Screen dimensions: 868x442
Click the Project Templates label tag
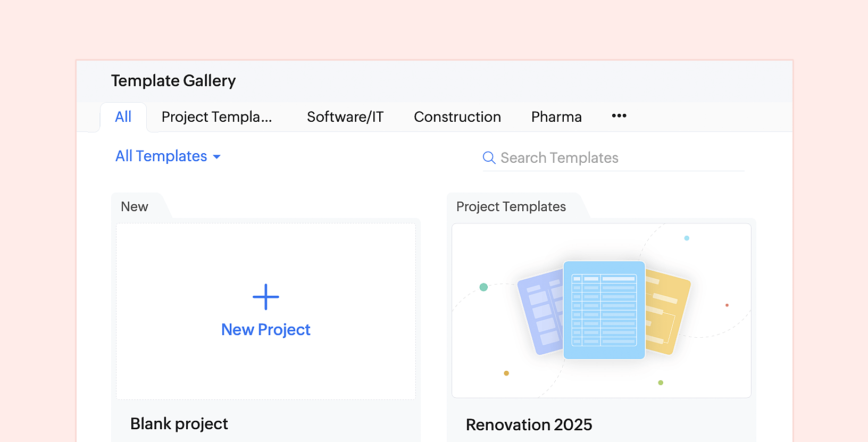point(511,206)
